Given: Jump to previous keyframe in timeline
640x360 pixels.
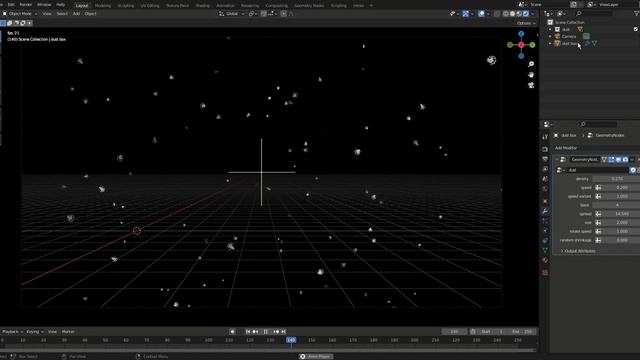Looking at the screenshot, I should tap(256, 332).
